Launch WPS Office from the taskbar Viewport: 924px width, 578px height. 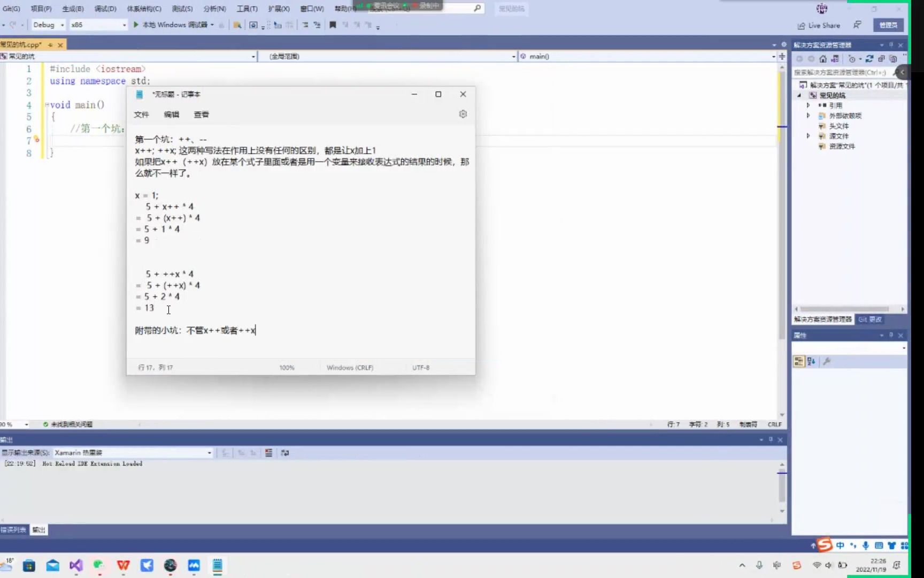coord(123,565)
